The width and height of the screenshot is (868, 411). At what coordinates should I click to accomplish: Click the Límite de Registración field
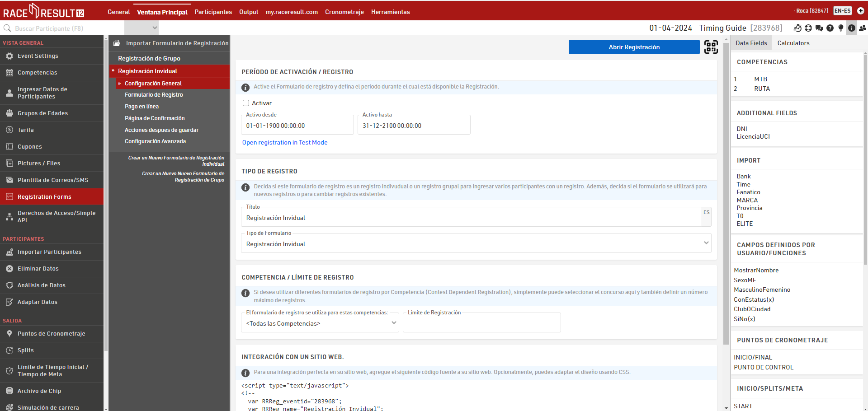point(481,323)
